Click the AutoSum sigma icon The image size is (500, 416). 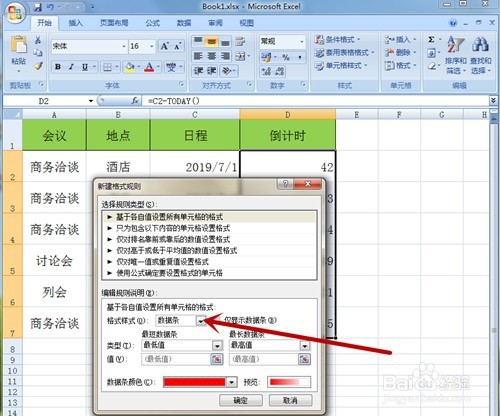431,40
